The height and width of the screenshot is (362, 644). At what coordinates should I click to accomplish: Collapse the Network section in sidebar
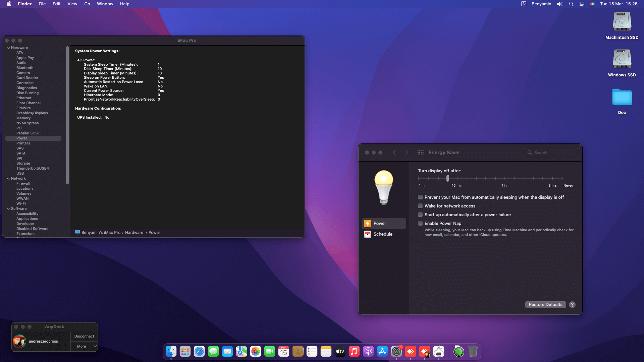[x=8, y=179]
